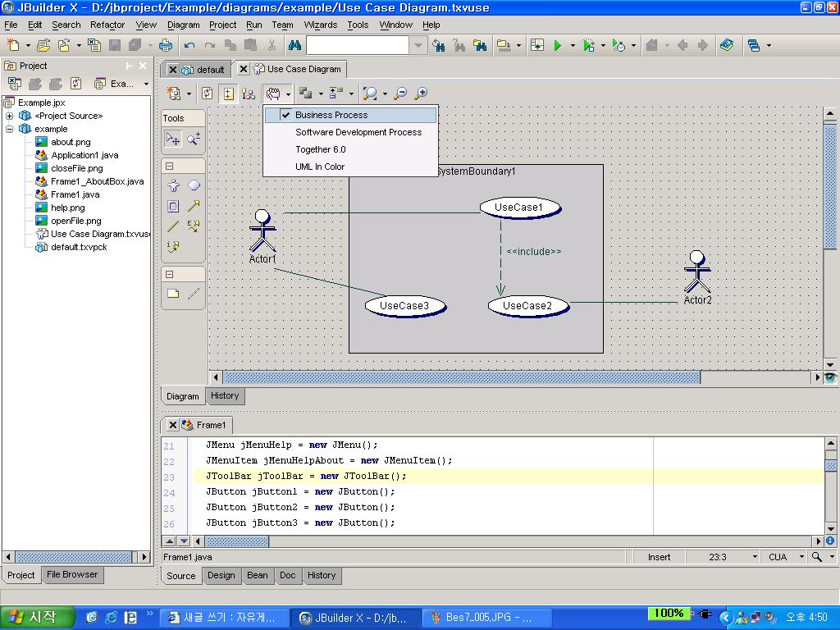Click the green Run Project icon
Image resolution: width=840 pixels, height=630 pixels.
[558, 46]
